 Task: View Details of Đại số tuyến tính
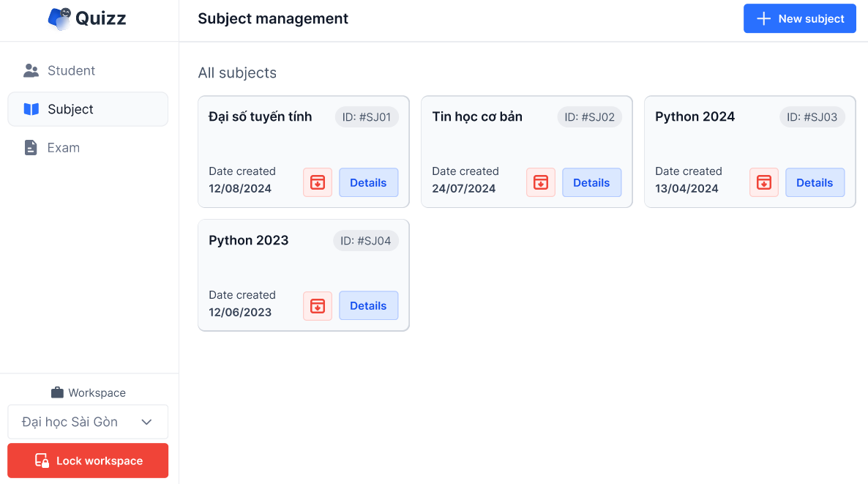tap(368, 182)
